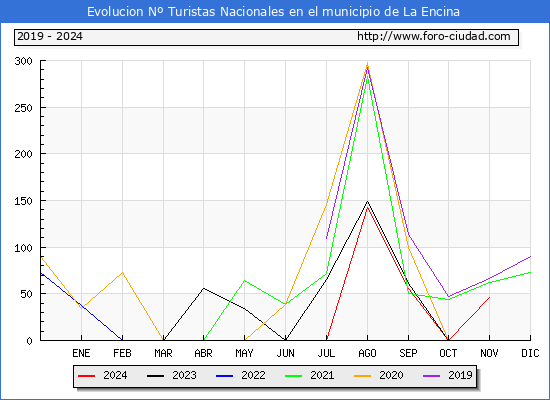550x400 pixels.
Task: Click the black 2023 line peak at AGO
Action: [367, 201]
